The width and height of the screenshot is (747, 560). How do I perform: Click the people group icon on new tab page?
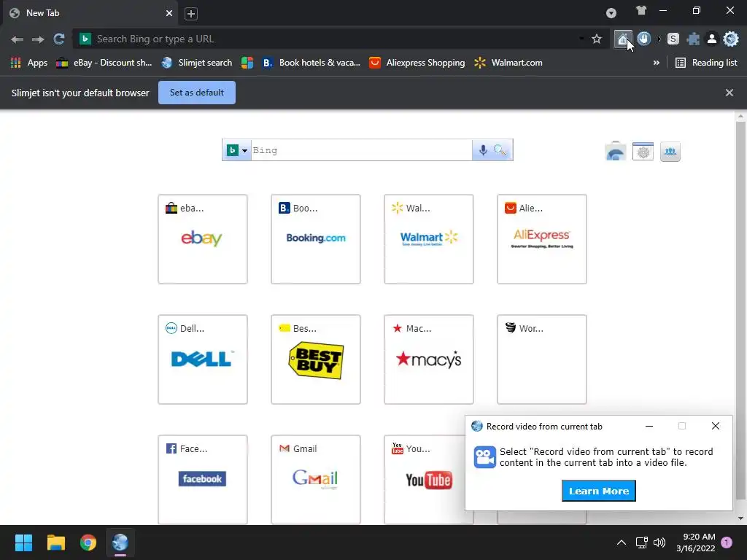click(x=670, y=152)
